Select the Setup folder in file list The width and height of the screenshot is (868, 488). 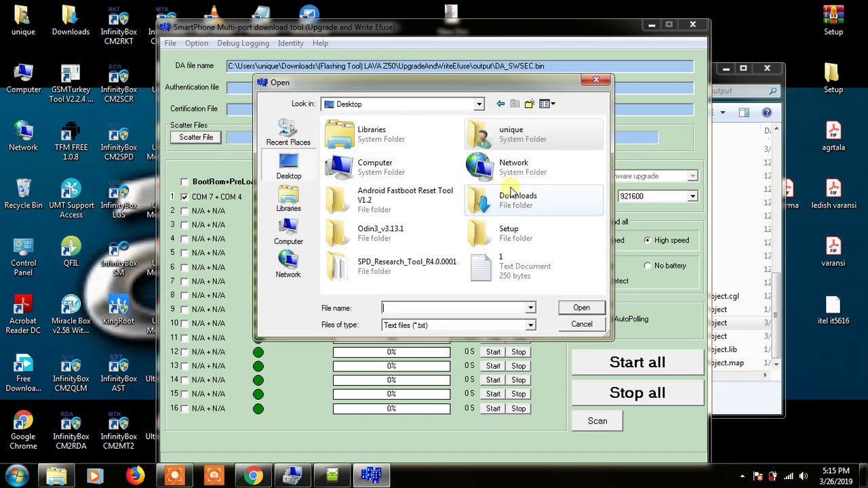(534, 233)
